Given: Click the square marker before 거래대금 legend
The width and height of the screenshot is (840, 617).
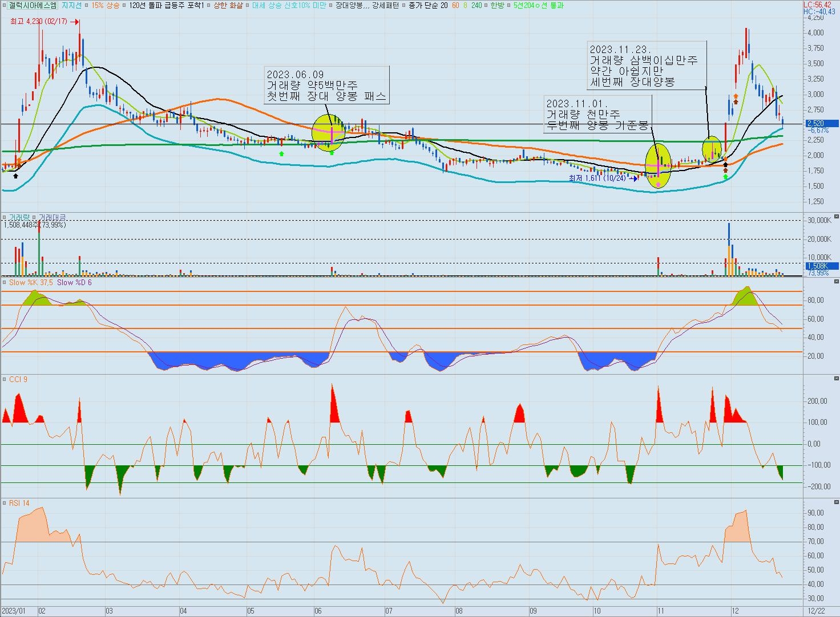Looking at the screenshot, I should click(34, 217).
